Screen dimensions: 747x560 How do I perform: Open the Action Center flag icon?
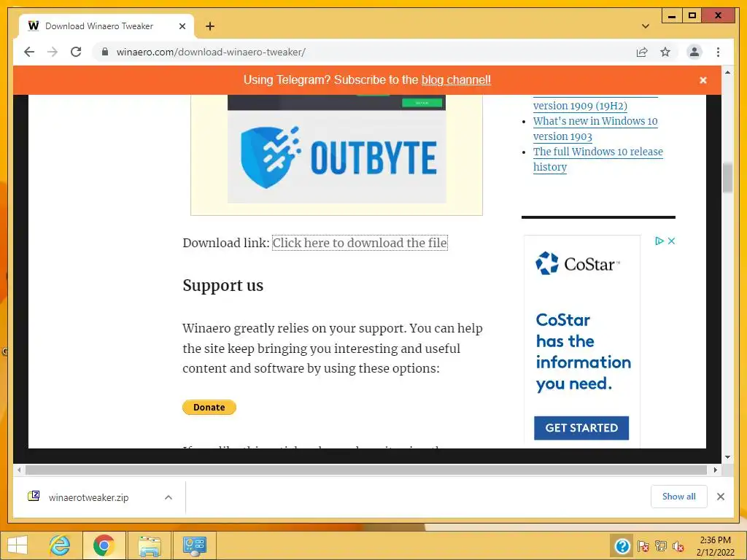pyautogui.click(x=643, y=546)
